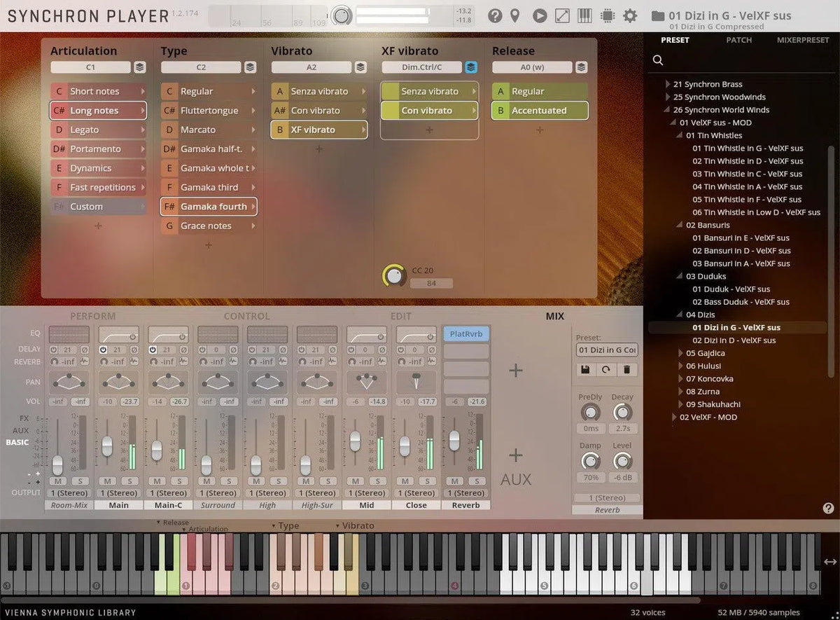
Task: Click the search magnifier icon in browser
Action: (x=658, y=60)
